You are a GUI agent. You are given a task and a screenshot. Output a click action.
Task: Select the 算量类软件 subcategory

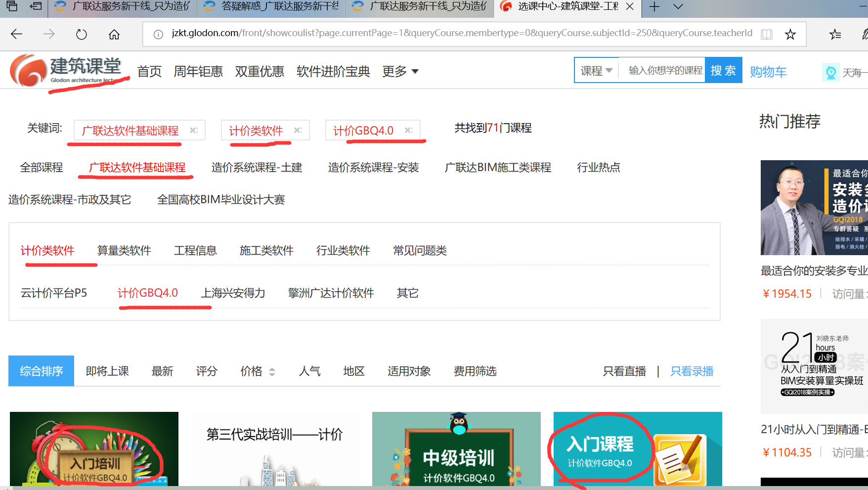[124, 251]
